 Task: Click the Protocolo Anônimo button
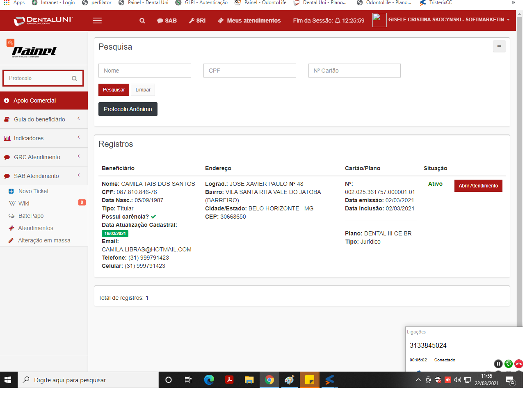[128, 109]
